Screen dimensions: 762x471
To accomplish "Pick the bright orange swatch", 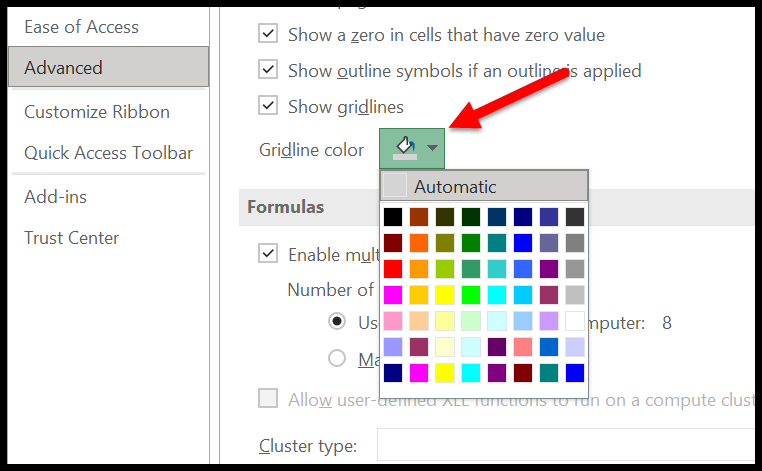I will point(419,243).
